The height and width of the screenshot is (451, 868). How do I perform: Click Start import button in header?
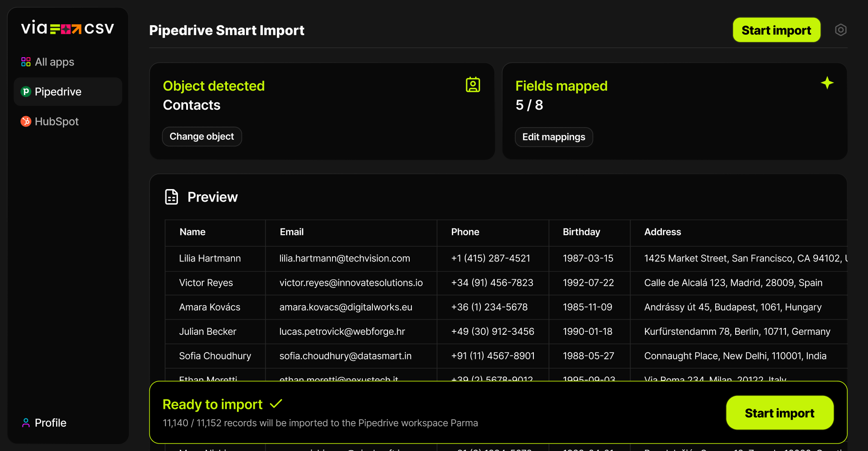tap(776, 30)
